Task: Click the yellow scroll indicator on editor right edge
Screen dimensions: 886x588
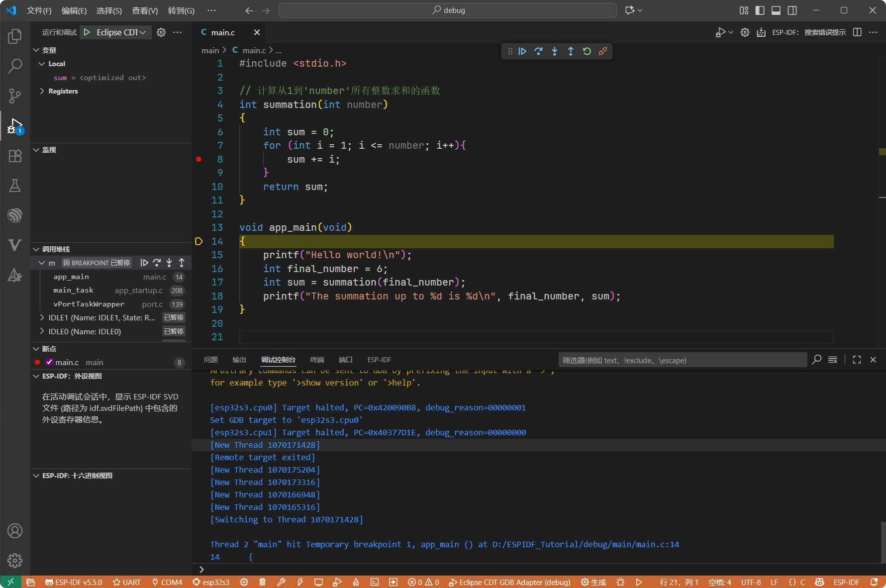Action: (x=883, y=151)
